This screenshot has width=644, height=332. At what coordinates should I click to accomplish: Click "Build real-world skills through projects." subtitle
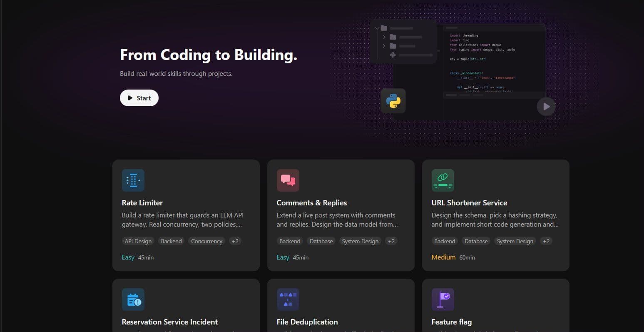pyautogui.click(x=176, y=74)
